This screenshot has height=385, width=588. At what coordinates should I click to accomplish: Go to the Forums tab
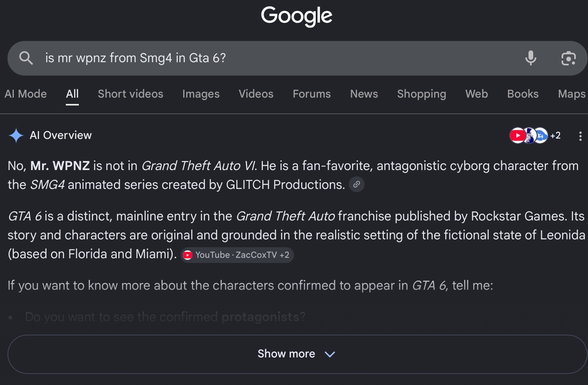[312, 94]
